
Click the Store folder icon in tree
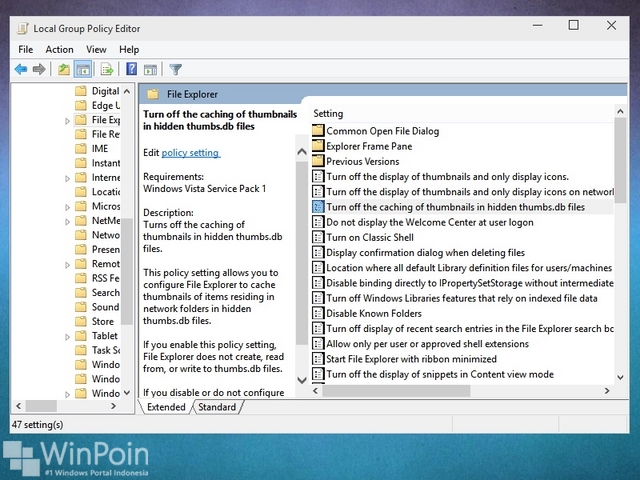tap(81, 321)
